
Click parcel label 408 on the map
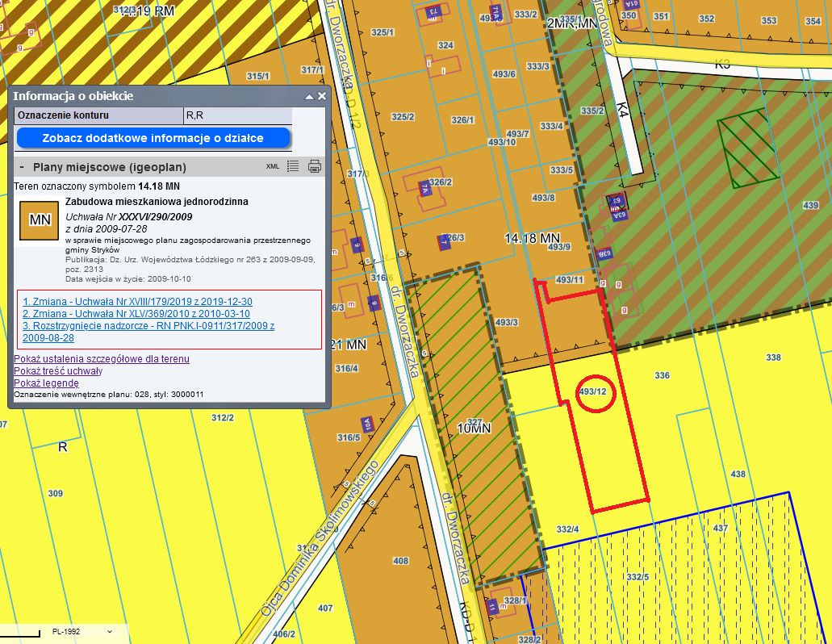coord(400,561)
